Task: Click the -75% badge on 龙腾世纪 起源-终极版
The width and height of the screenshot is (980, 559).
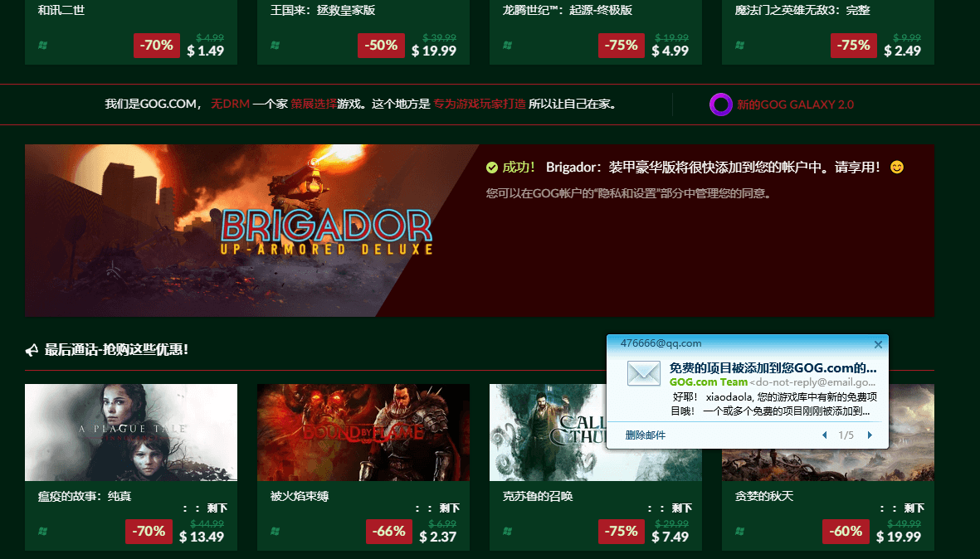Action: 621,46
